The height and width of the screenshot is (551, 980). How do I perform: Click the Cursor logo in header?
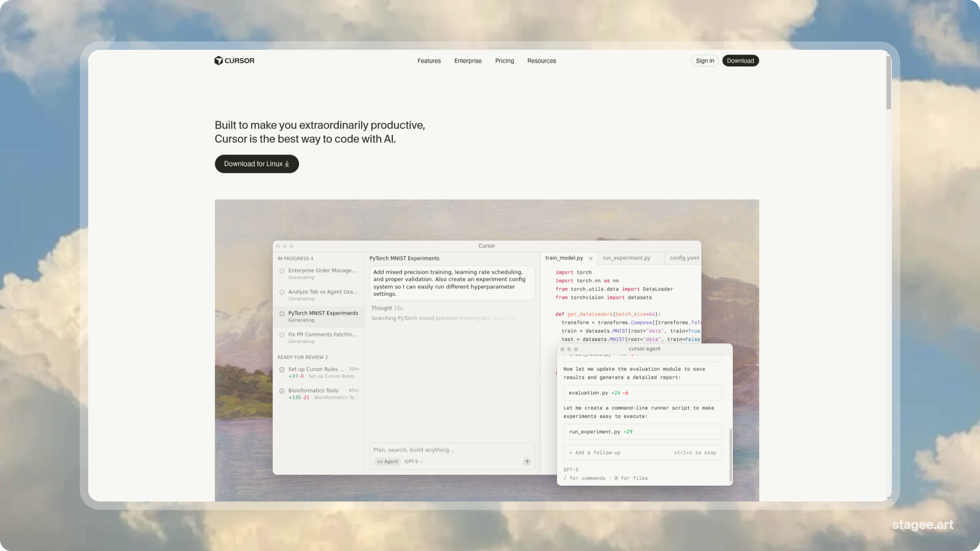[x=234, y=60]
